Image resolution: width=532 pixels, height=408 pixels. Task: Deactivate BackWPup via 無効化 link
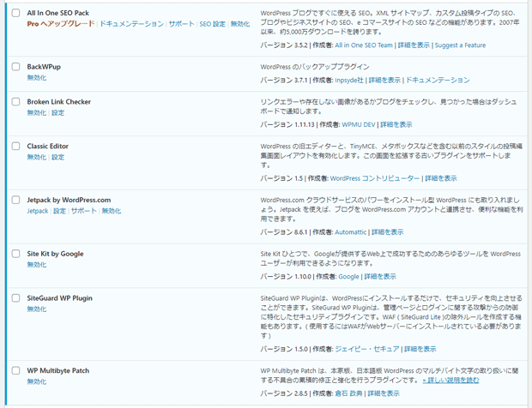37,78
